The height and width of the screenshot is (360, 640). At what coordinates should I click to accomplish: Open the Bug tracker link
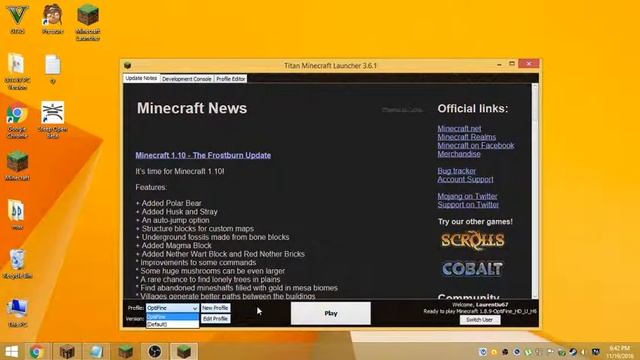456,171
